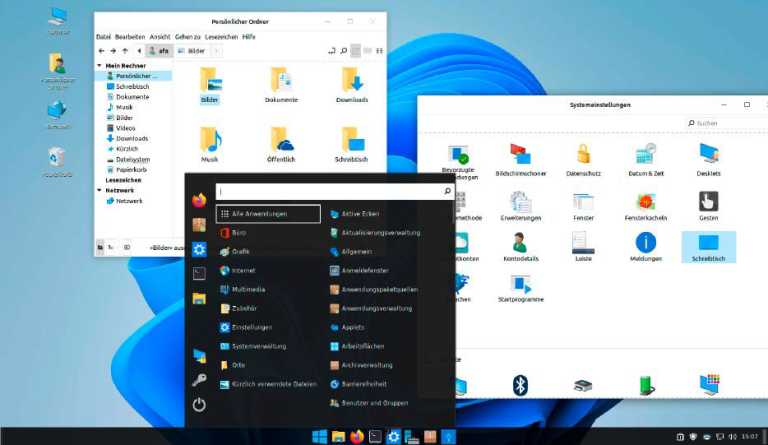Open Datenschutz in system settings
The width and height of the screenshot is (768, 445).
coord(583,155)
